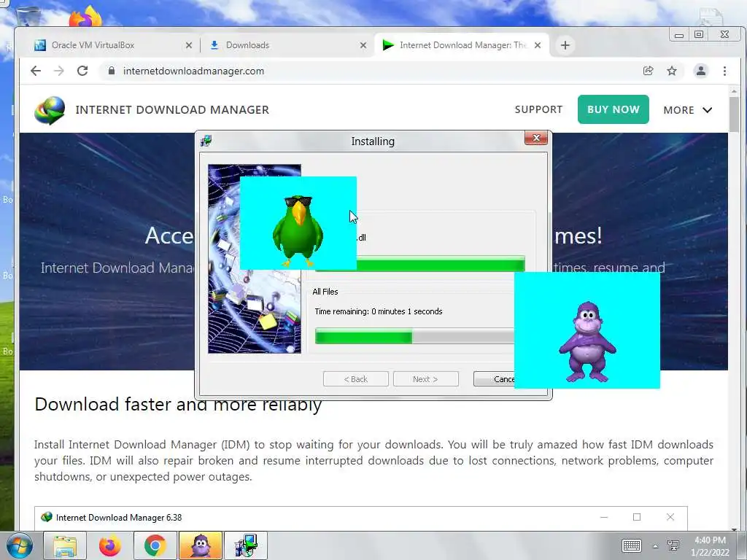
Task: Close the Installing dialog
Action: pyautogui.click(x=536, y=138)
